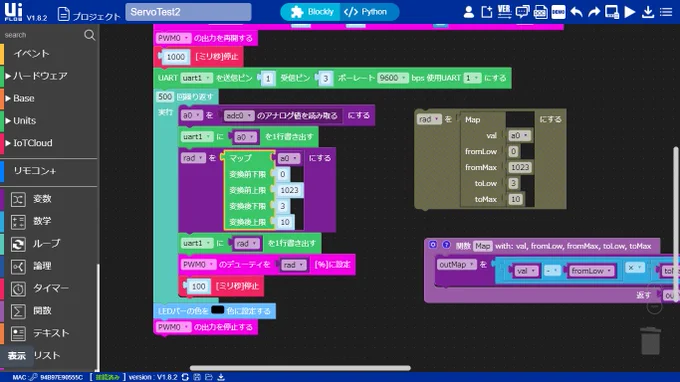Viewport: 680px width, 382px height.
Task: Open the DOC documentation icon
Action: pos(540,12)
